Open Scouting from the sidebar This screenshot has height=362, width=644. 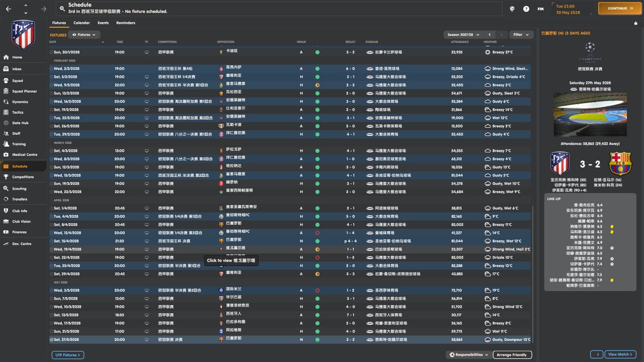coord(6,189)
